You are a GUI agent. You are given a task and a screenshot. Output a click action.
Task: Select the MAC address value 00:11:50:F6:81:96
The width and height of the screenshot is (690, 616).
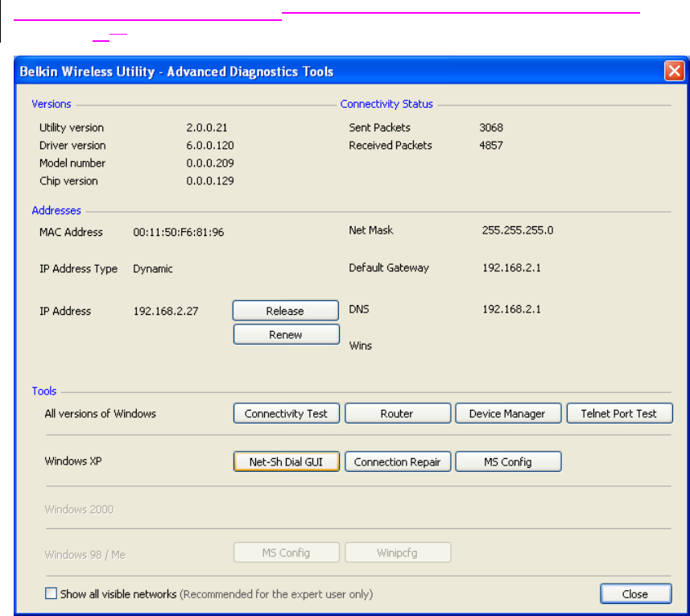coord(178,233)
